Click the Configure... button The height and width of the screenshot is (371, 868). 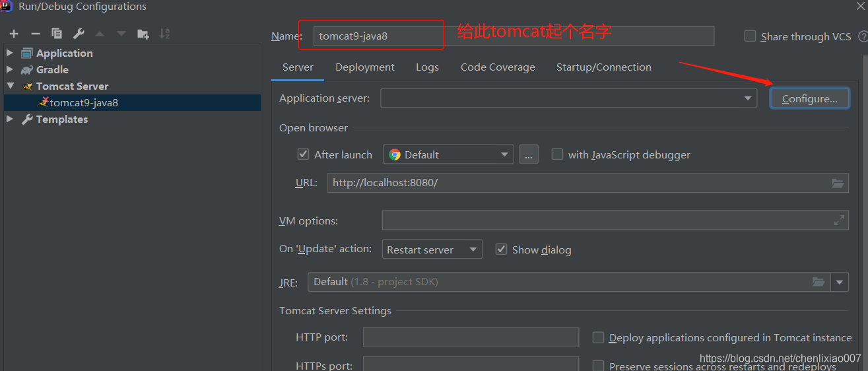click(810, 98)
